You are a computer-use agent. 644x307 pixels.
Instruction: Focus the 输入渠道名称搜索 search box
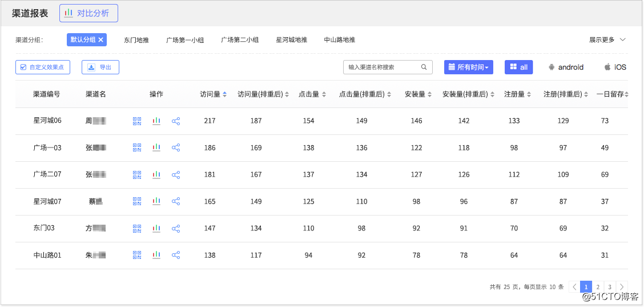pyautogui.click(x=388, y=67)
